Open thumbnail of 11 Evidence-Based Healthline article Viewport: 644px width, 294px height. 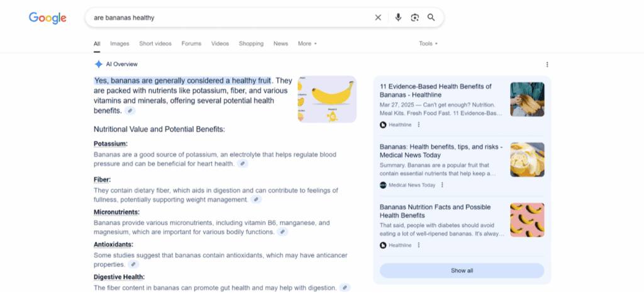click(528, 99)
